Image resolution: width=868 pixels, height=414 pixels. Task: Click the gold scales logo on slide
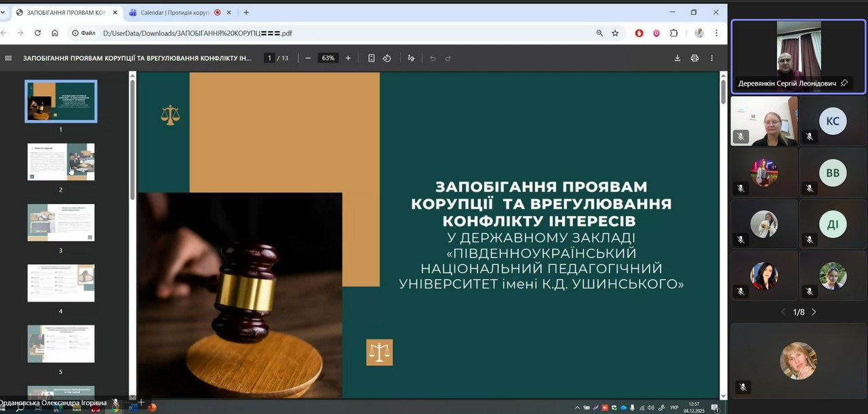click(170, 115)
